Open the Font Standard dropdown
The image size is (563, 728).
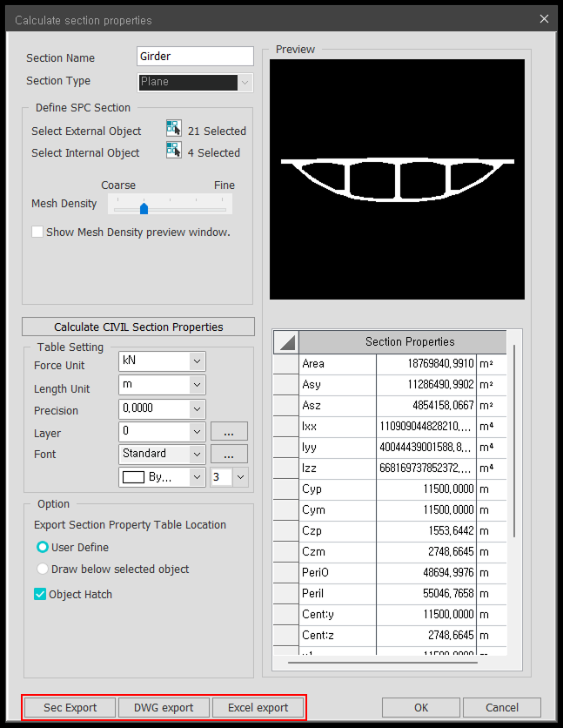click(x=198, y=454)
